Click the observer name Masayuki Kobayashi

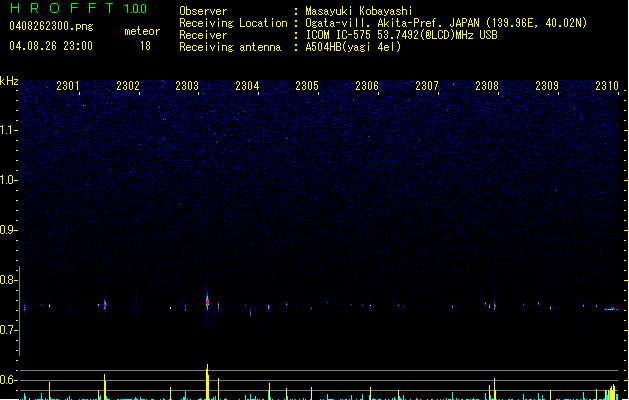pos(359,11)
